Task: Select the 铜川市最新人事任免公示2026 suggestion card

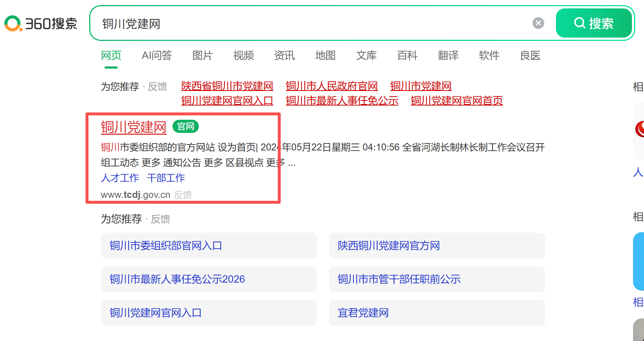Action: tap(209, 279)
